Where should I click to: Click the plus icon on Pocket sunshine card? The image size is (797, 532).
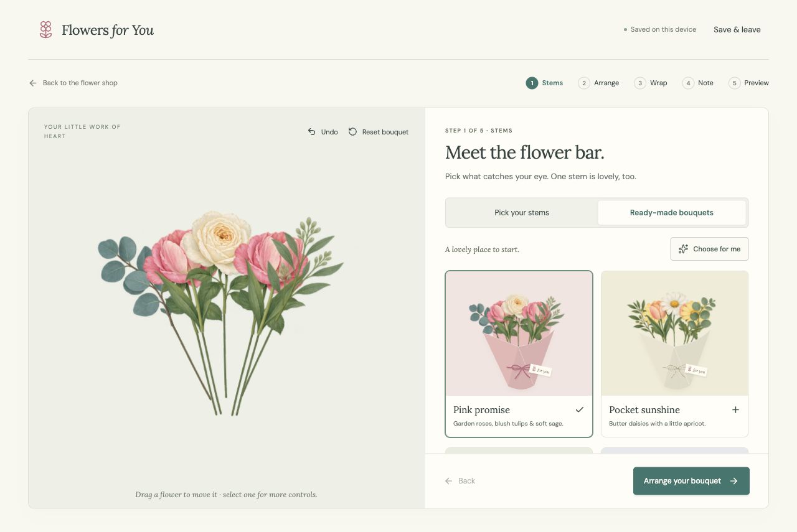click(735, 409)
